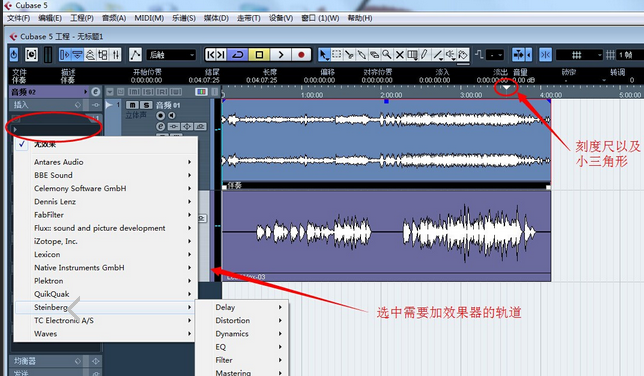Screen dimensions: 644x376
Task: Select the Glue tool
Action: 362,55
